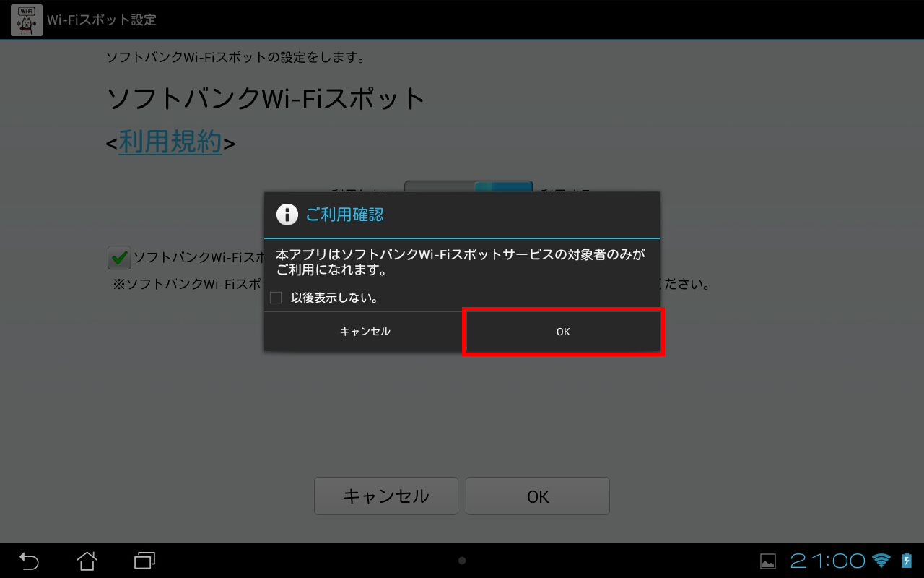Tap the 21:00 clock in status bar

pos(828,561)
